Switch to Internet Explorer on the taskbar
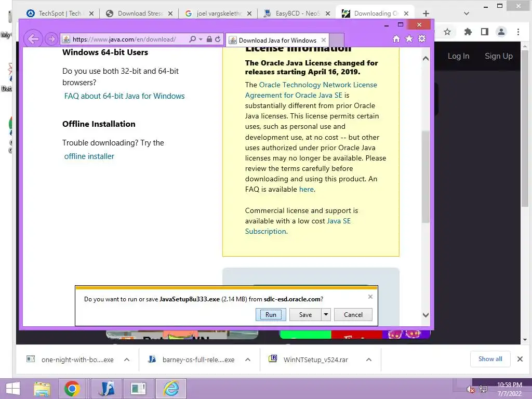This screenshot has width=532, height=399. tap(171, 389)
